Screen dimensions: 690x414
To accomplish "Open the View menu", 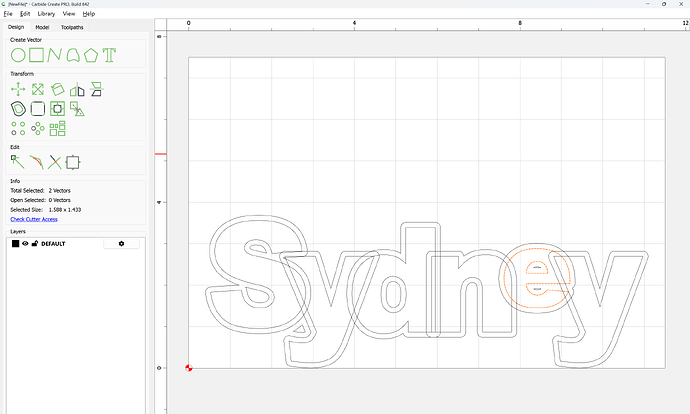I will pyautogui.click(x=69, y=14).
